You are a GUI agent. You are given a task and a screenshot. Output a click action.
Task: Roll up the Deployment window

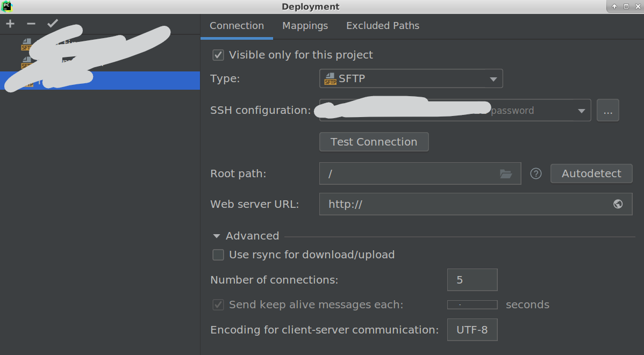point(614,6)
